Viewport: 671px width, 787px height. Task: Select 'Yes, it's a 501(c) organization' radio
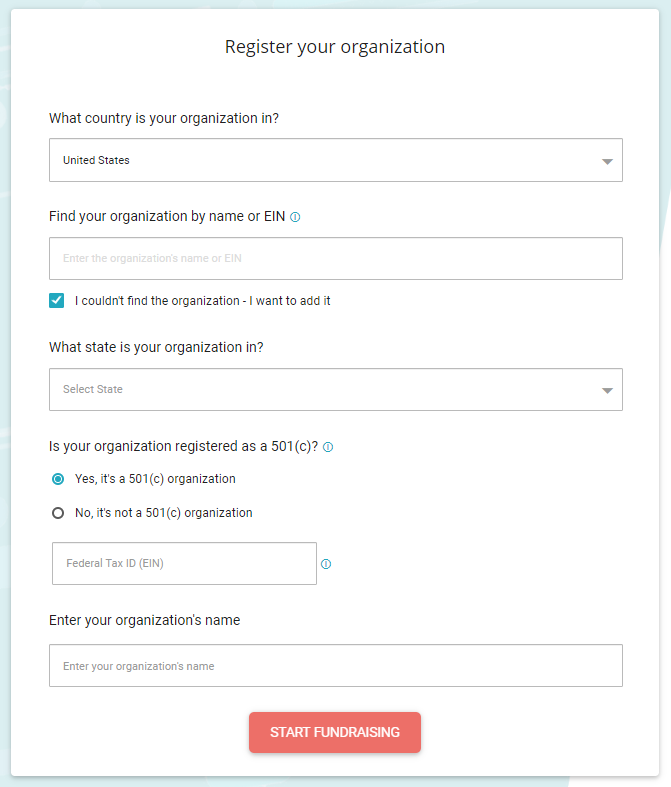pos(58,479)
